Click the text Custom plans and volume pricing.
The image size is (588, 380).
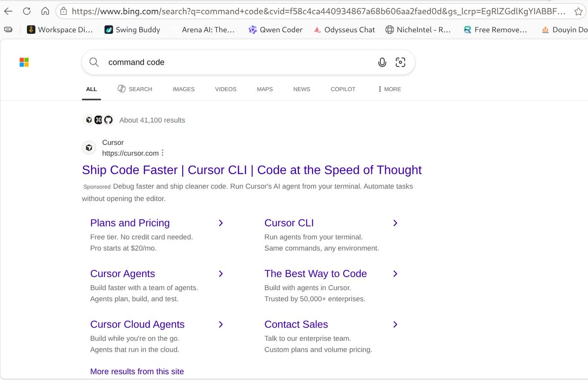[318, 350]
